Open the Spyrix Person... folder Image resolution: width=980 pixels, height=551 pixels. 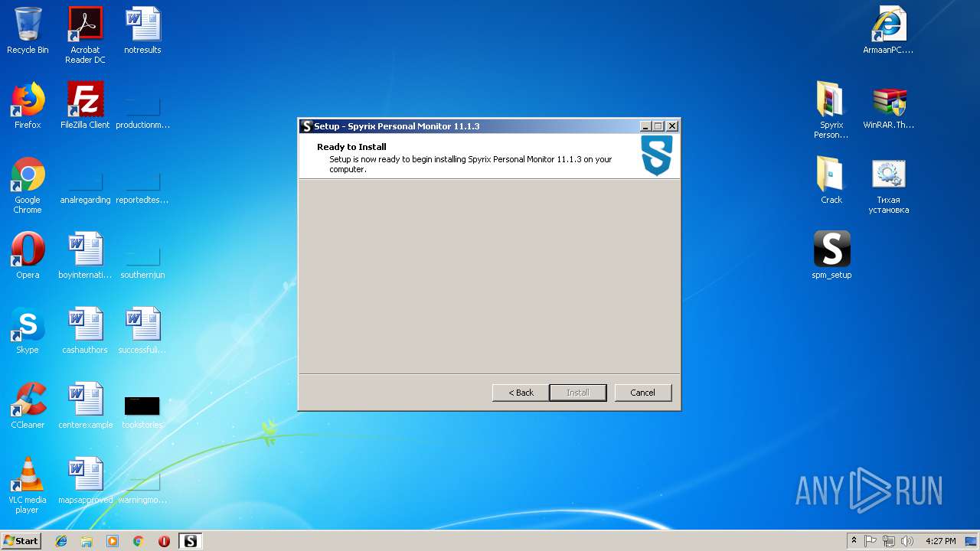[x=831, y=111]
